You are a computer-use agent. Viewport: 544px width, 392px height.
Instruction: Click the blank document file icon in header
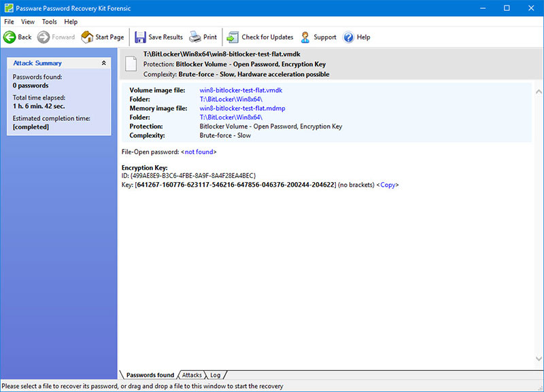(x=131, y=64)
